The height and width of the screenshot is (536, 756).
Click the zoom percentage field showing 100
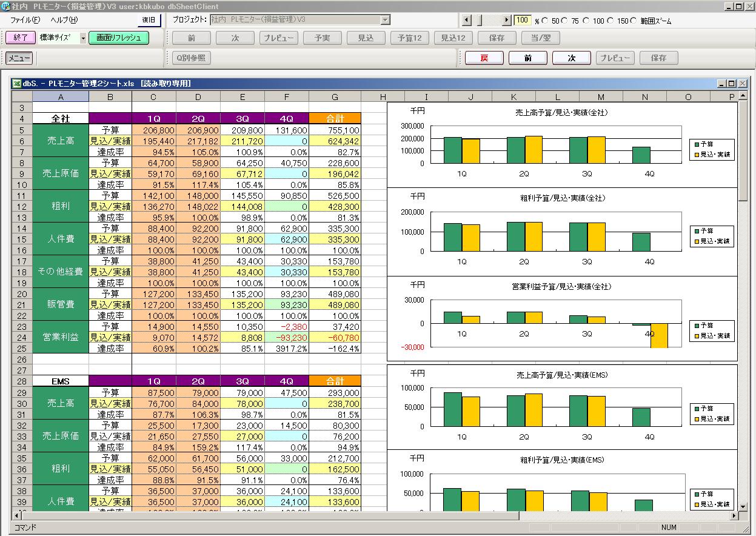(522, 21)
